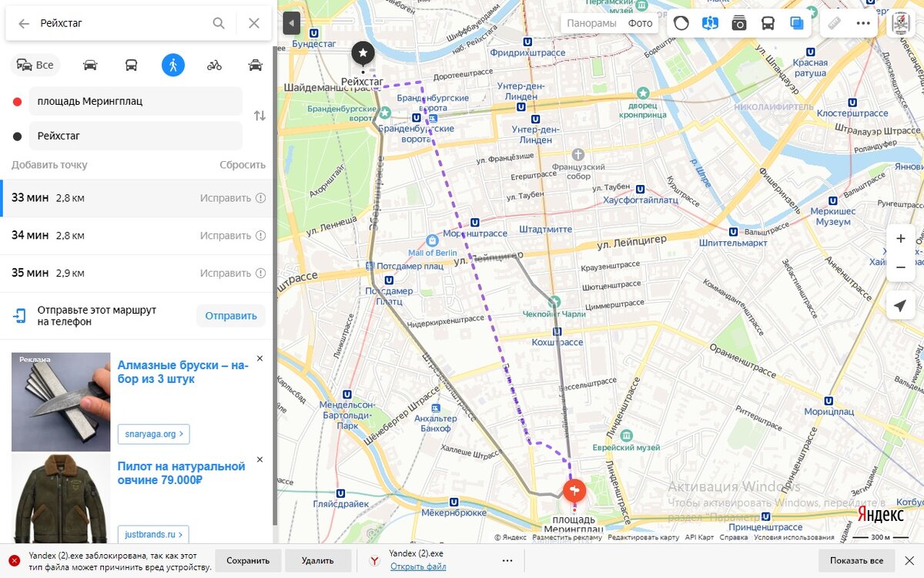Close the pilot jacket ad

tap(259, 459)
